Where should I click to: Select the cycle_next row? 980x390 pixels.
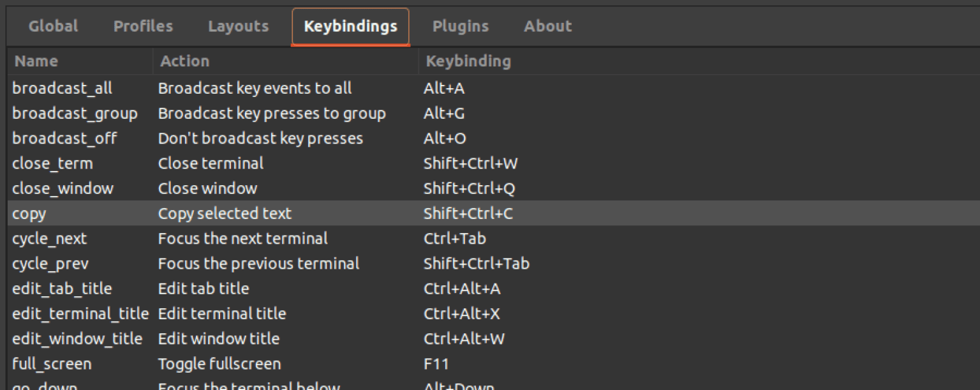pyautogui.click(x=50, y=239)
